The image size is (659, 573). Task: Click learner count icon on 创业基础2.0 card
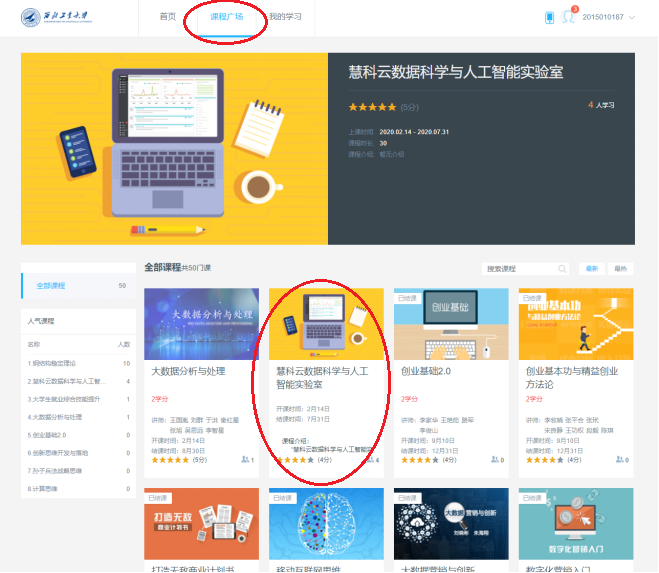[495, 460]
